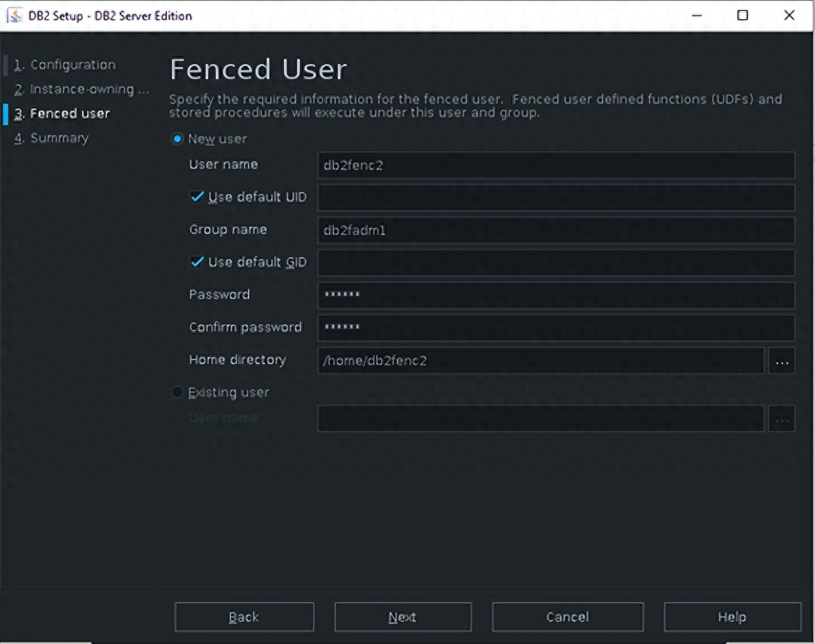Proceed with the Next button

(x=402, y=617)
